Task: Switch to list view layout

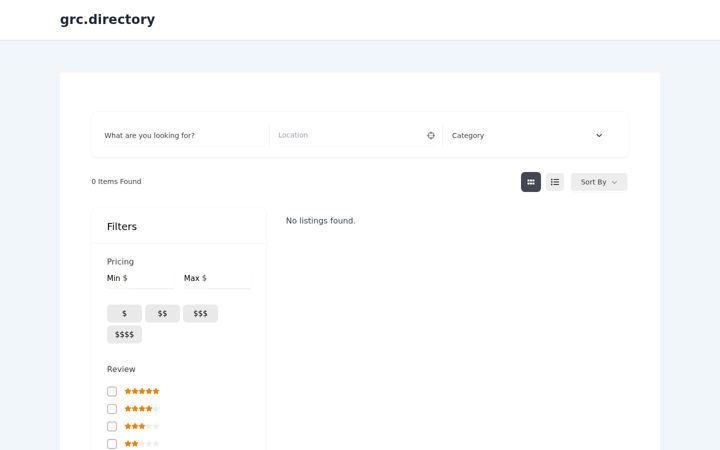Action: (x=555, y=182)
